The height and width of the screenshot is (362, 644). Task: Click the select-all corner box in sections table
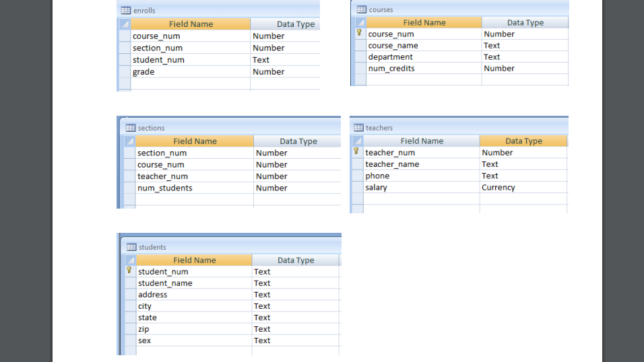129,141
